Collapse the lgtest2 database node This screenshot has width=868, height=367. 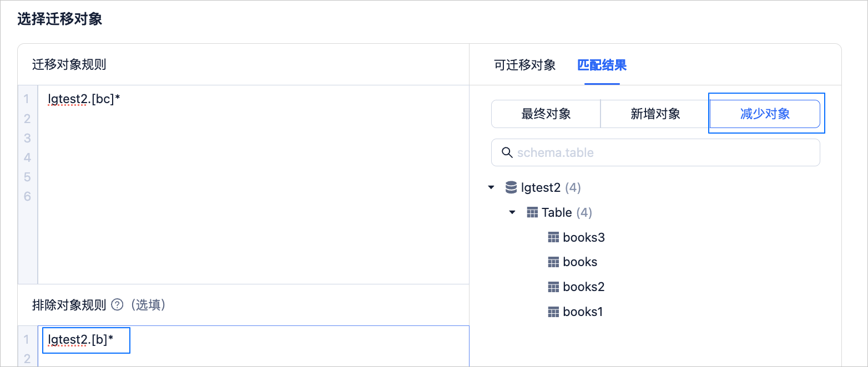(491, 188)
